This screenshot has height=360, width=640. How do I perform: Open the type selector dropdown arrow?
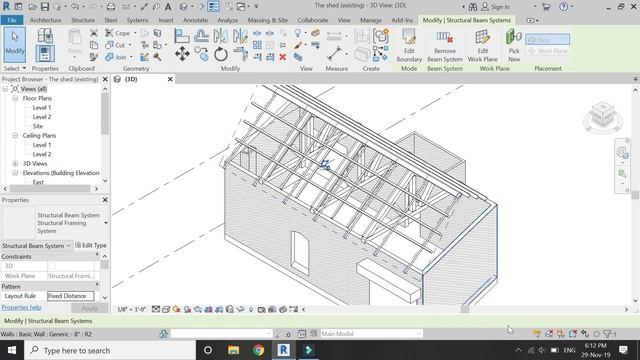(106, 223)
